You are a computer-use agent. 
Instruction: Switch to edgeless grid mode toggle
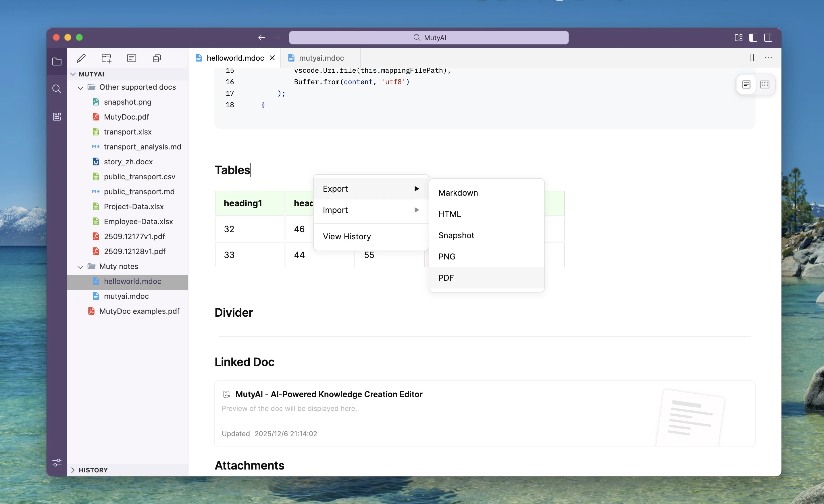coord(765,84)
